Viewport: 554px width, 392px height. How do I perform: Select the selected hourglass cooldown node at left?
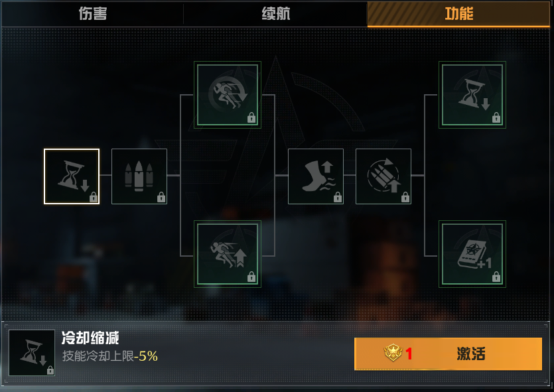point(72,176)
